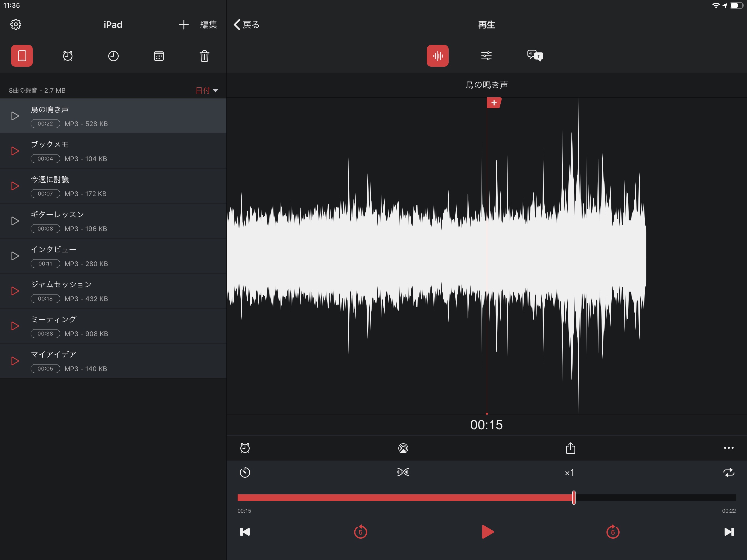Viewport: 747px width, 560px height.
Task: Select the ブックメモ row title
Action: pos(50,144)
